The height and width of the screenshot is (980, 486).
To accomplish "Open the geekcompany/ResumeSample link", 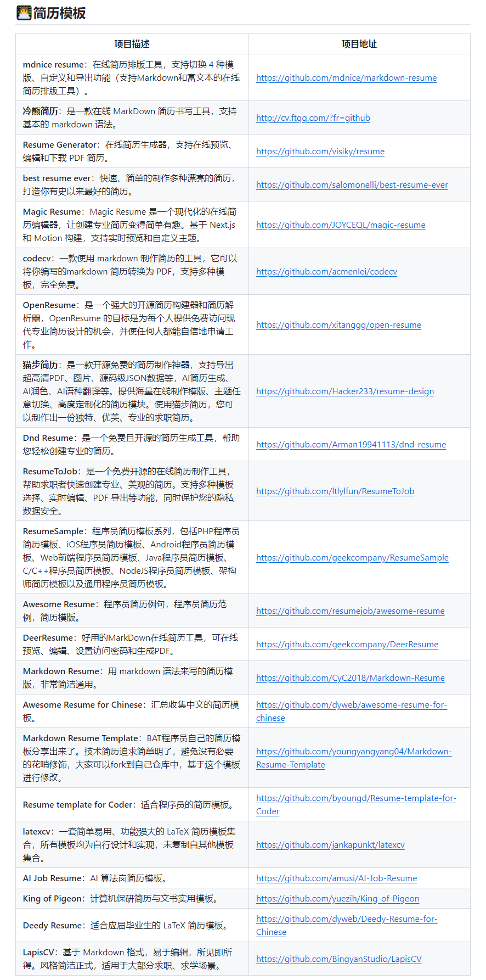I will tap(352, 558).
